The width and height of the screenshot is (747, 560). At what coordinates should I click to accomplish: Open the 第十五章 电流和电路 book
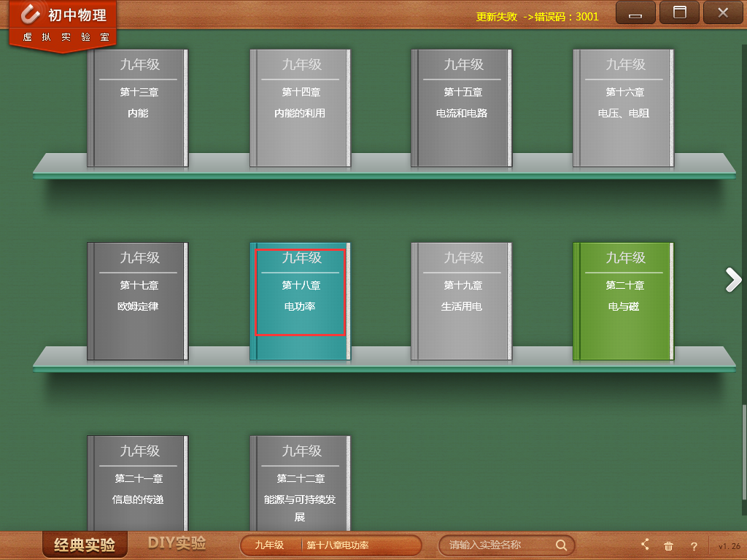(x=462, y=108)
